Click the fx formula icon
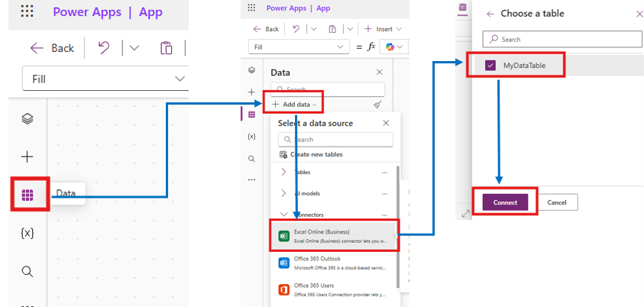This screenshot has height=307, width=644. (371, 47)
